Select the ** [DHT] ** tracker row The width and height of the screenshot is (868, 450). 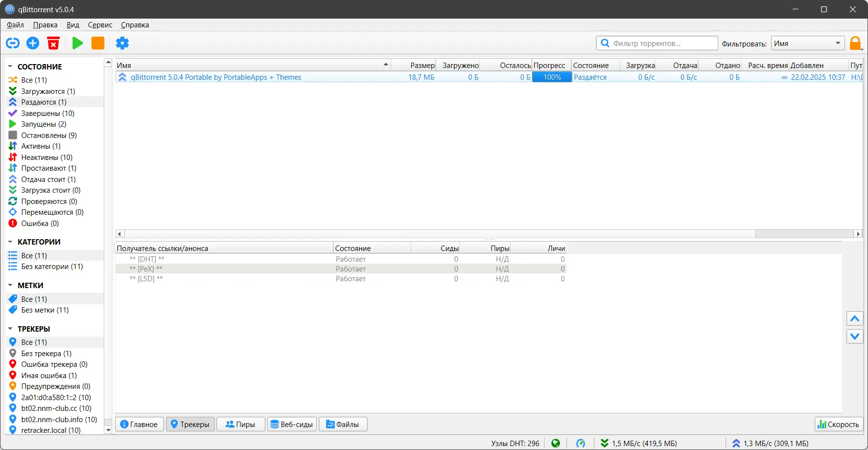(x=341, y=259)
